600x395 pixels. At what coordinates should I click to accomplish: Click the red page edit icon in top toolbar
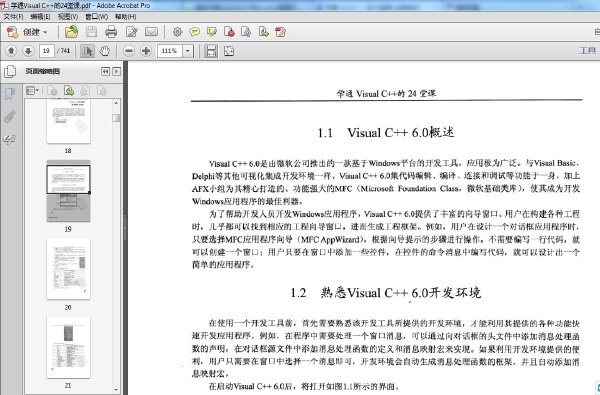(x=280, y=32)
